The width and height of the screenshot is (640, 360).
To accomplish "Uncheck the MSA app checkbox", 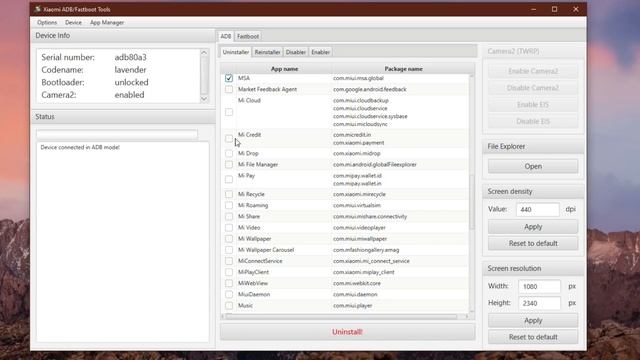I will pos(229,78).
